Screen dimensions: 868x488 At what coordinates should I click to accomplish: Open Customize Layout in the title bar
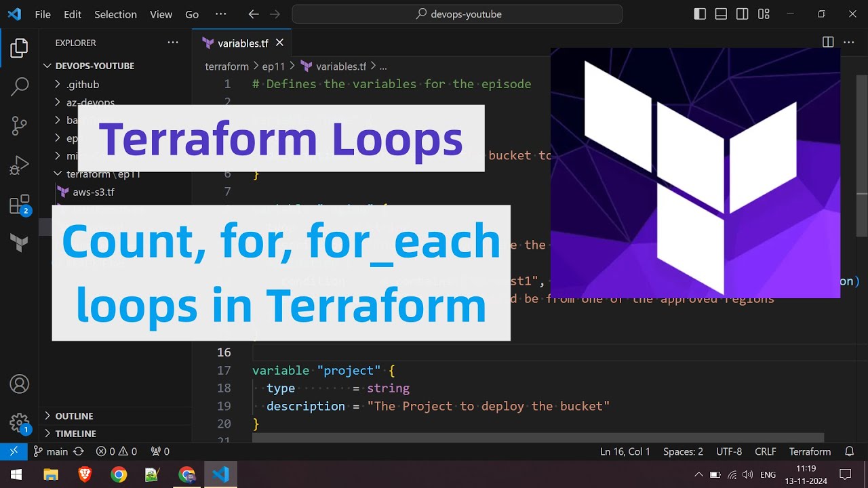[764, 14]
